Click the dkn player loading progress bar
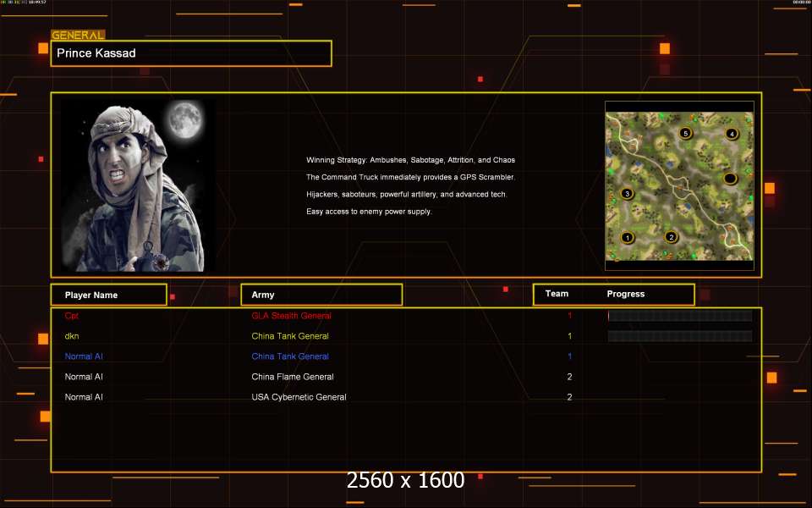 click(x=679, y=336)
